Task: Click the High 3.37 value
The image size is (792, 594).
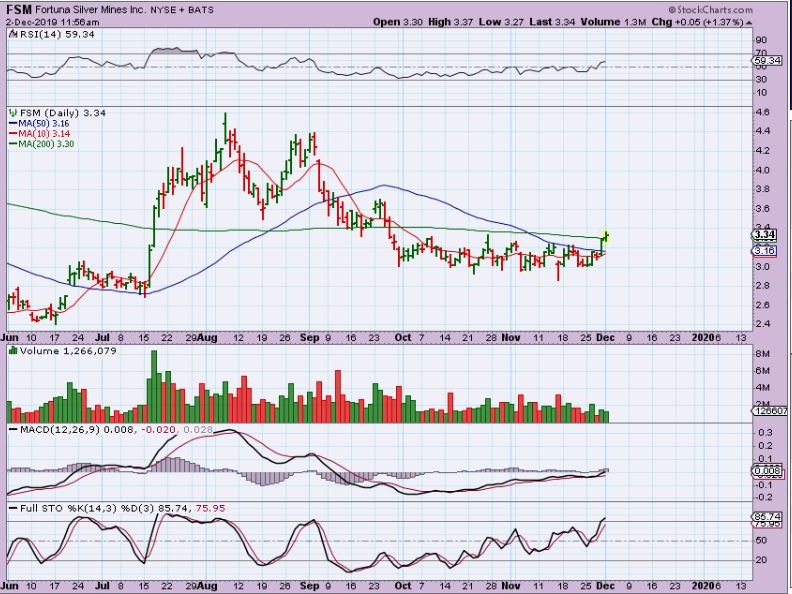Action: (x=450, y=22)
